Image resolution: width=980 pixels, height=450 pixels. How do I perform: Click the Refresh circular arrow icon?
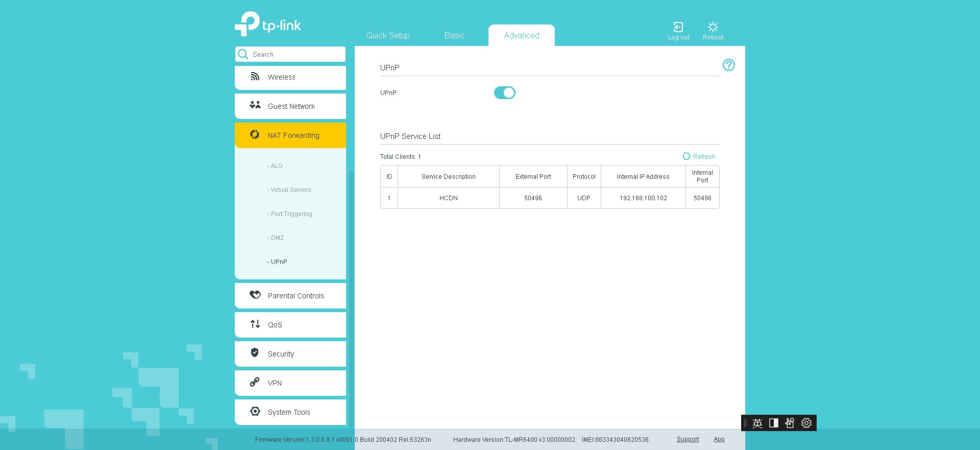(687, 156)
